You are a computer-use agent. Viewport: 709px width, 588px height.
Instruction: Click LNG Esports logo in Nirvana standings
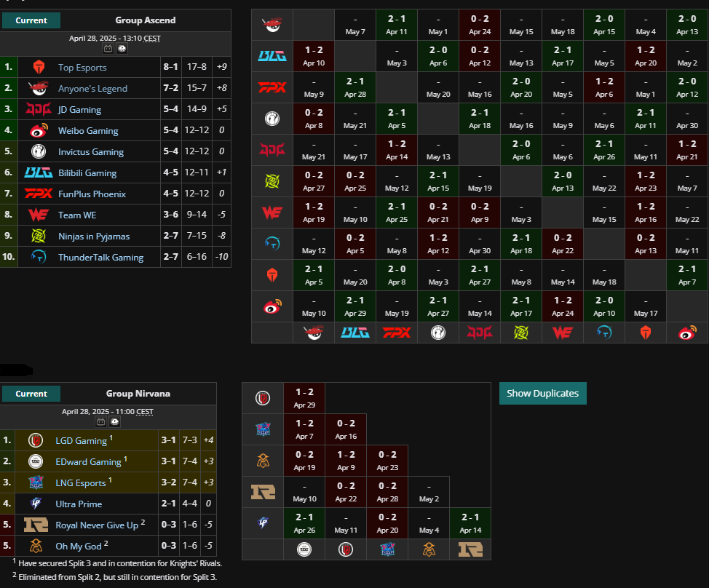(36, 482)
